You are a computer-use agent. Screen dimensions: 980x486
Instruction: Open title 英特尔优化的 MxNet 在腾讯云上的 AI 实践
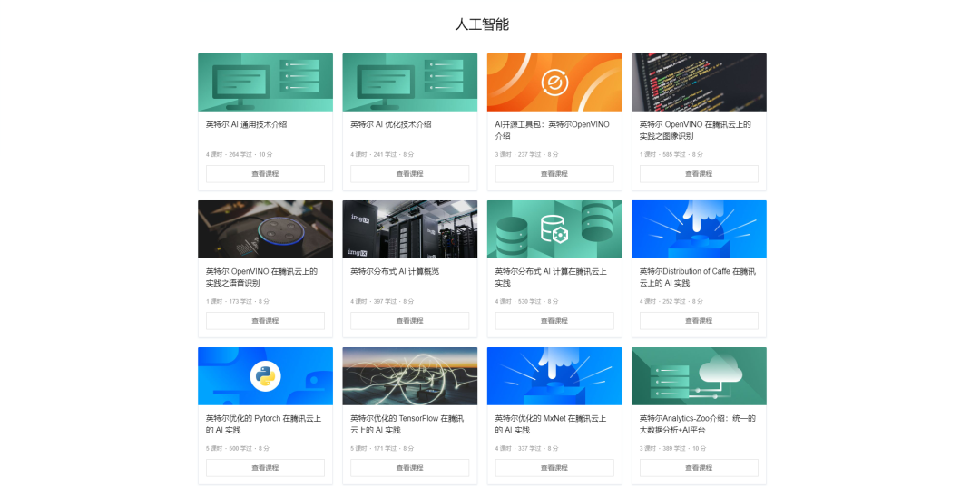(551, 423)
